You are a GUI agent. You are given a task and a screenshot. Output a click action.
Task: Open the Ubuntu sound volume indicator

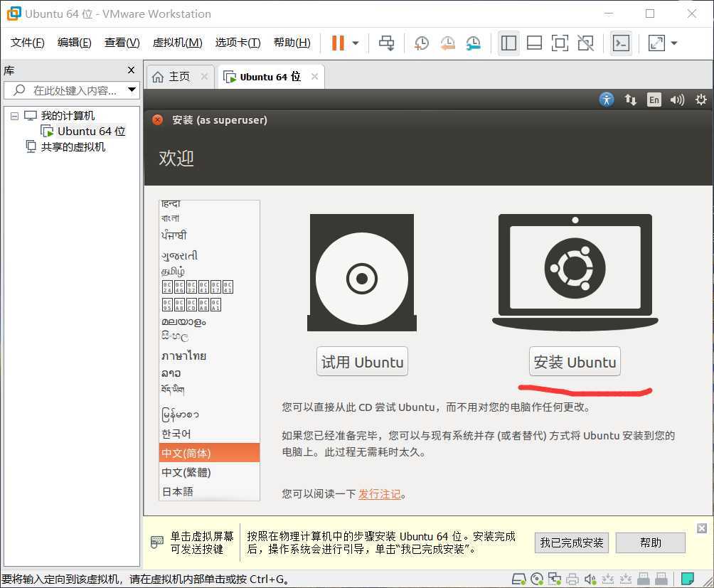click(x=677, y=100)
